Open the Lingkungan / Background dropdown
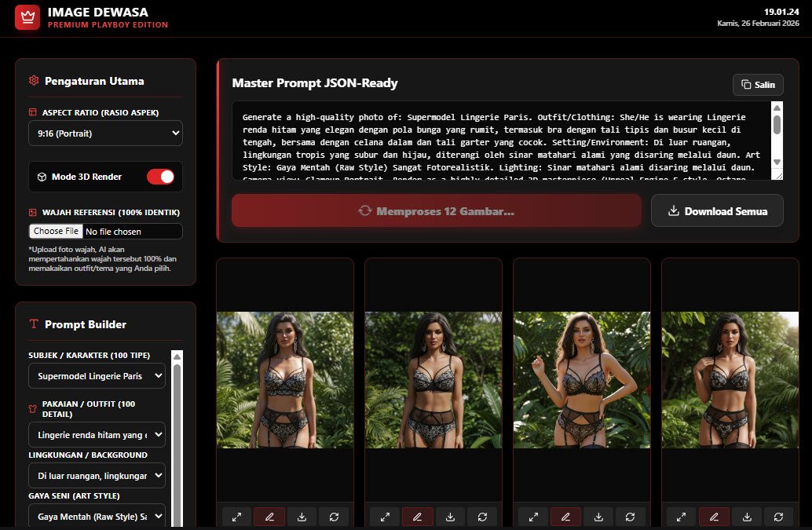Screen dimensions: 812x530 click(97, 475)
